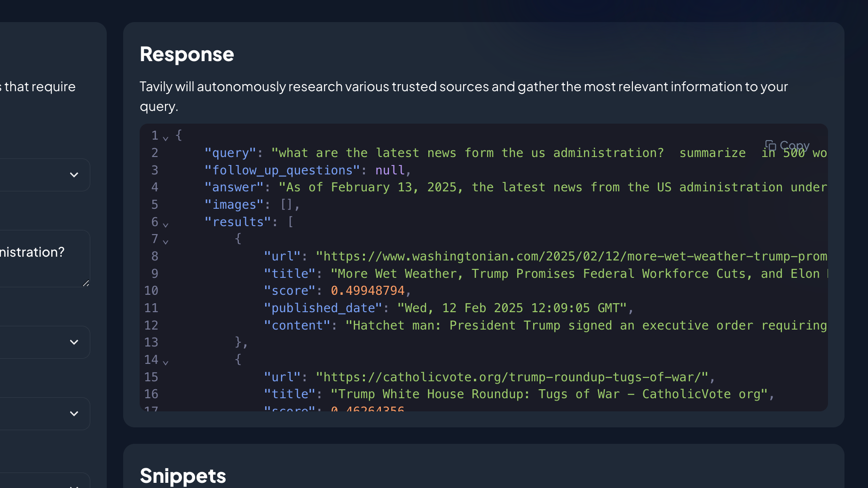868x488 pixels.
Task: Click the catholicvote.org URL string
Action: [512, 377]
